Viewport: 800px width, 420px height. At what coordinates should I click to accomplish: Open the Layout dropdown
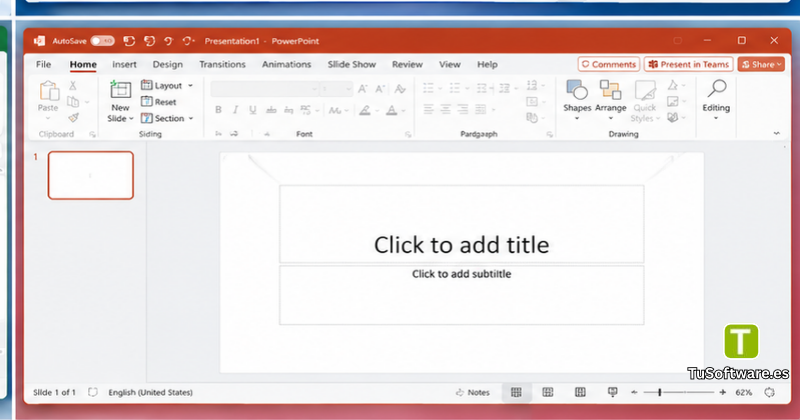[x=167, y=86]
